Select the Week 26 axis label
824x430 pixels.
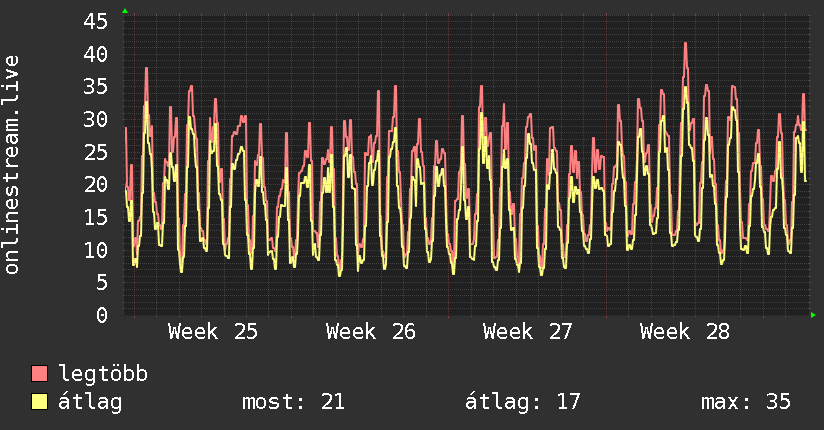pos(370,332)
